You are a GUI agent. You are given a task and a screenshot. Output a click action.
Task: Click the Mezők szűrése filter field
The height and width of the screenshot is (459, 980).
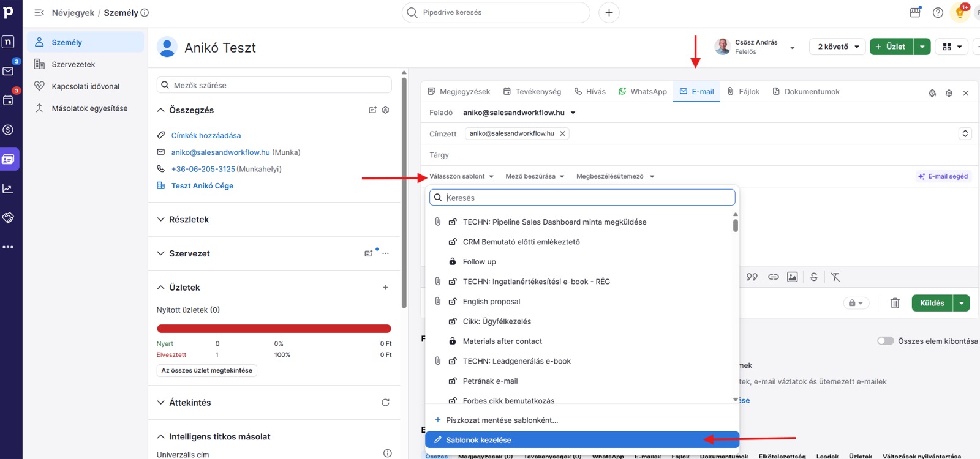point(274,85)
